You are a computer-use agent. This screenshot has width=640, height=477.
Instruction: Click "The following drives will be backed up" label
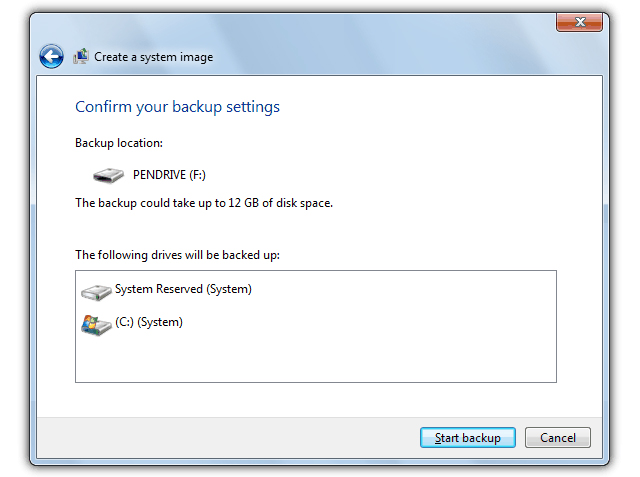pyautogui.click(x=177, y=255)
